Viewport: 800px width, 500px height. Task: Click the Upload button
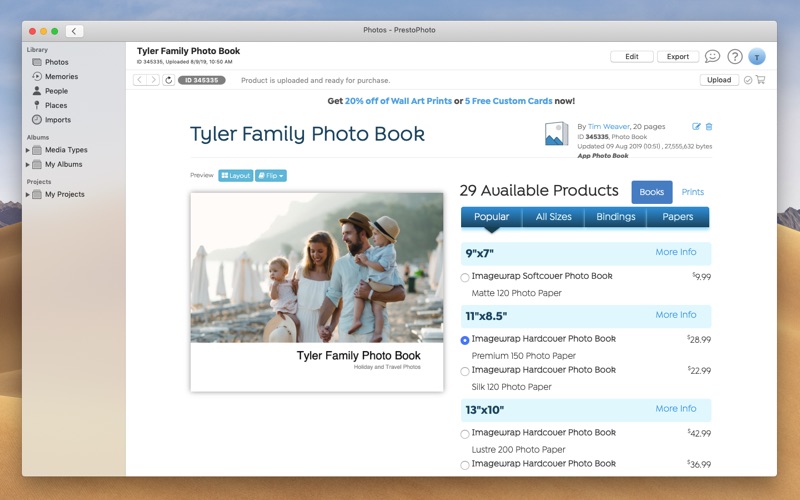719,80
